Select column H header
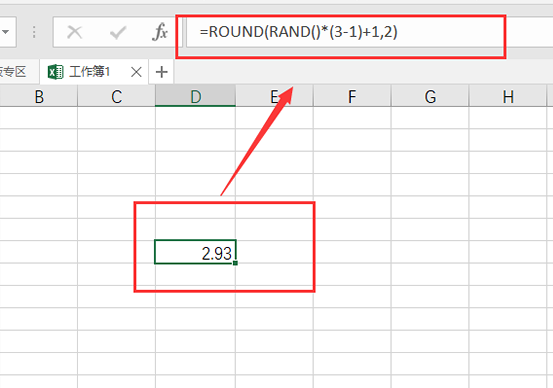 coord(508,96)
